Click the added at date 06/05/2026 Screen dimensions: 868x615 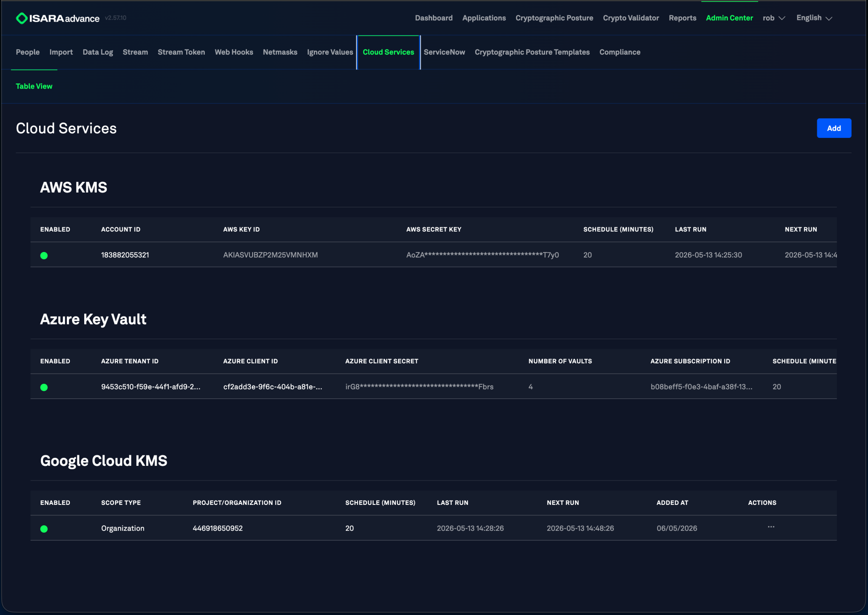tap(677, 528)
